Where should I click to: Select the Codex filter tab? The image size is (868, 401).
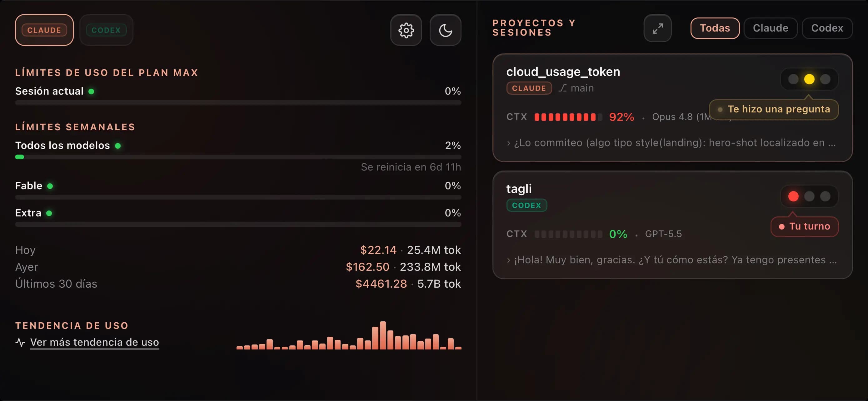click(827, 28)
